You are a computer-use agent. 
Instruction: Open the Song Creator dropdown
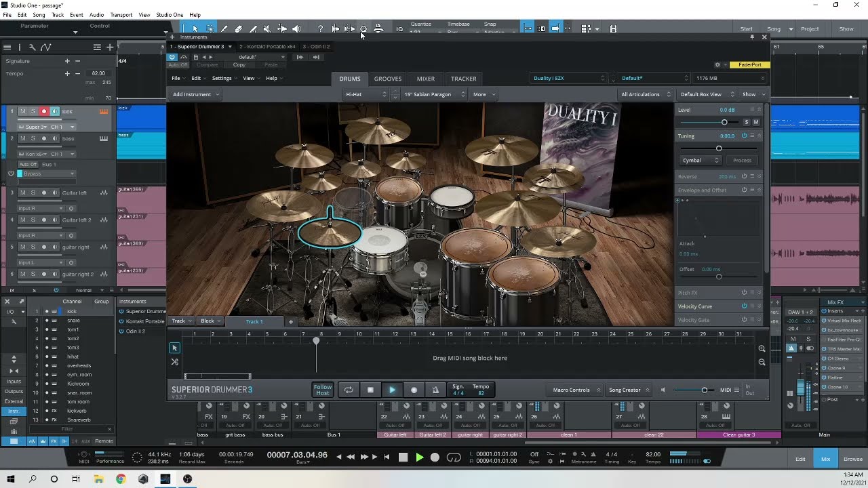[629, 390]
